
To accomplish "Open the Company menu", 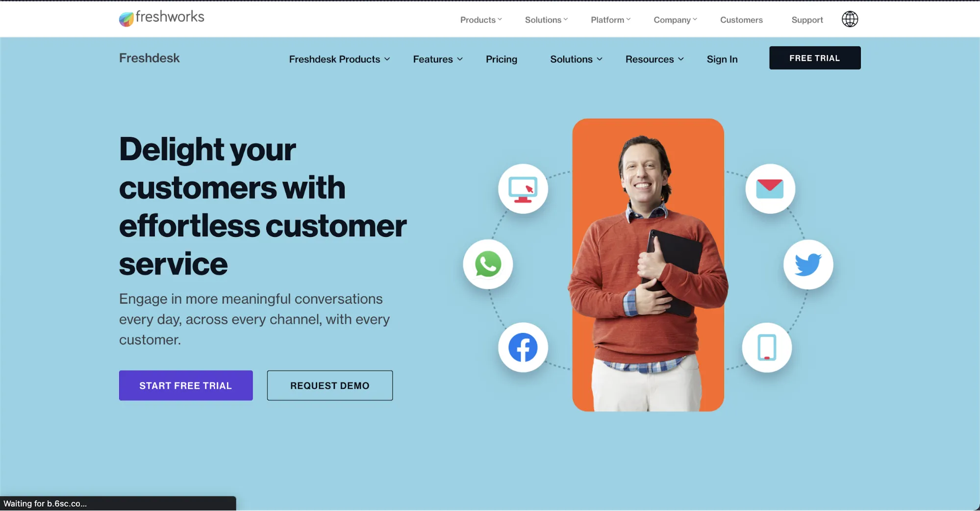I will 675,20.
